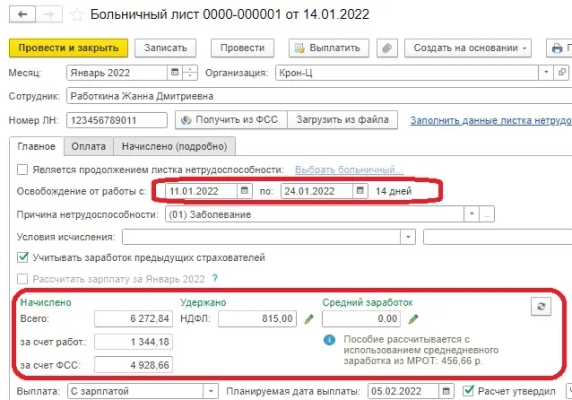
Task: Click the Планируемая дата выплаты field 05.02.2022
Action: (x=403, y=391)
